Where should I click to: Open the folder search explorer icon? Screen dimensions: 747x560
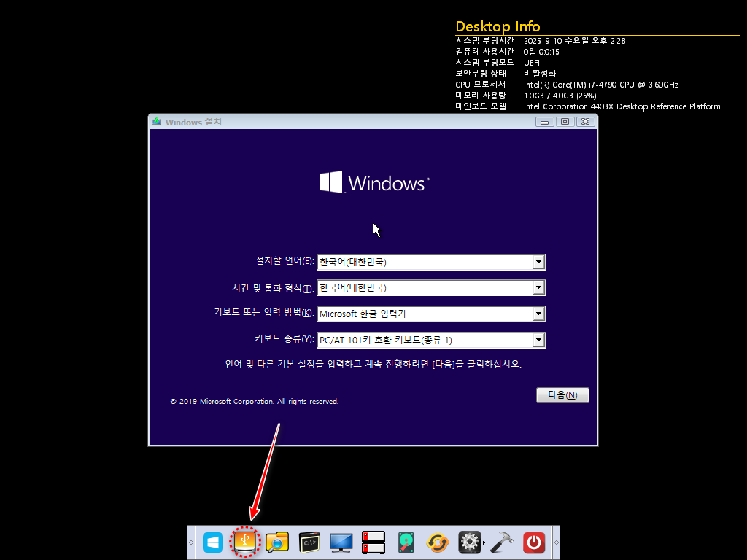click(x=277, y=542)
